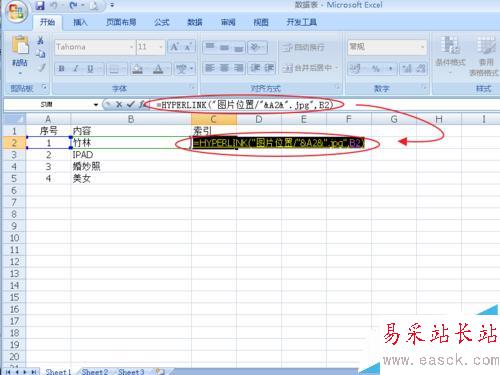
Task: Decrease indent in cell
Action: coord(255,69)
